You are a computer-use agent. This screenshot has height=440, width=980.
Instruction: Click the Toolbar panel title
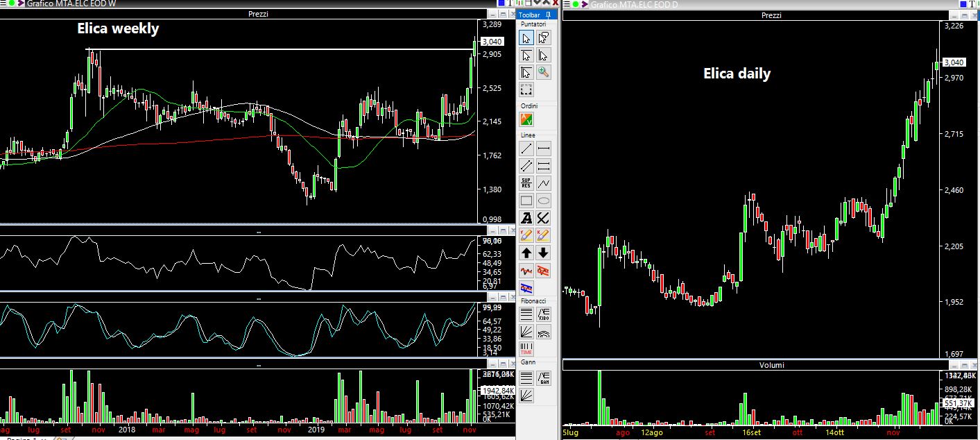tap(529, 14)
